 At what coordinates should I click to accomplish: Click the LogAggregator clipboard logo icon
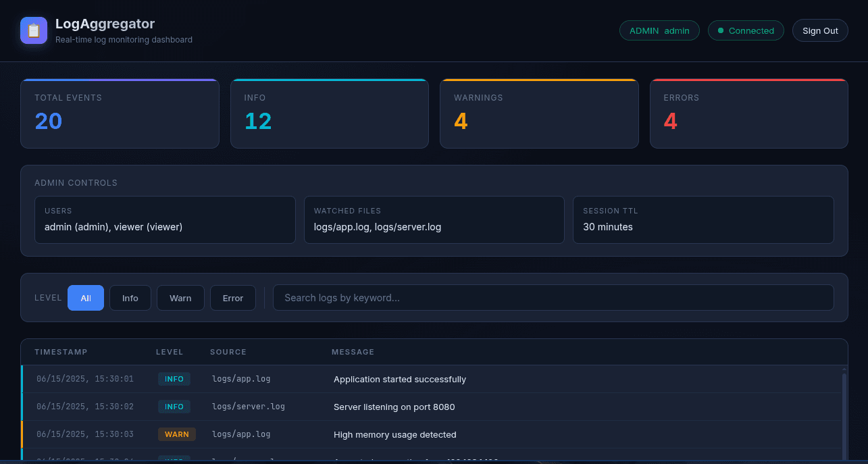[x=34, y=30]
